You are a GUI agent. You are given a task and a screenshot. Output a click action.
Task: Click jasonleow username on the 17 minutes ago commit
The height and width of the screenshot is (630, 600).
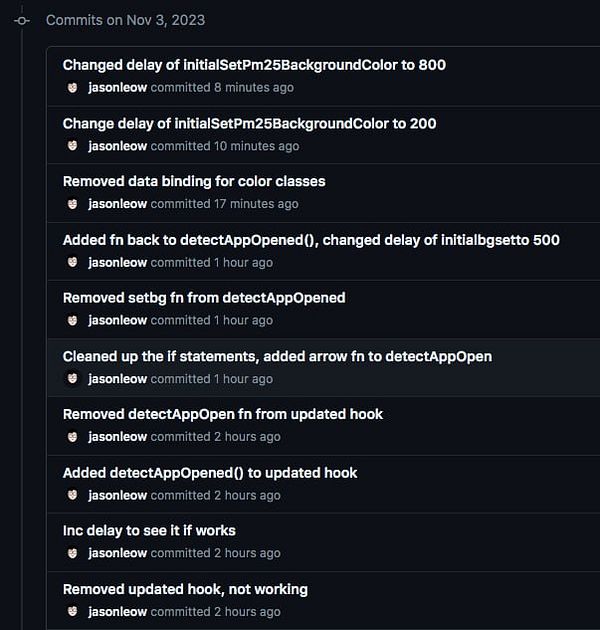(x=117, y=204)
